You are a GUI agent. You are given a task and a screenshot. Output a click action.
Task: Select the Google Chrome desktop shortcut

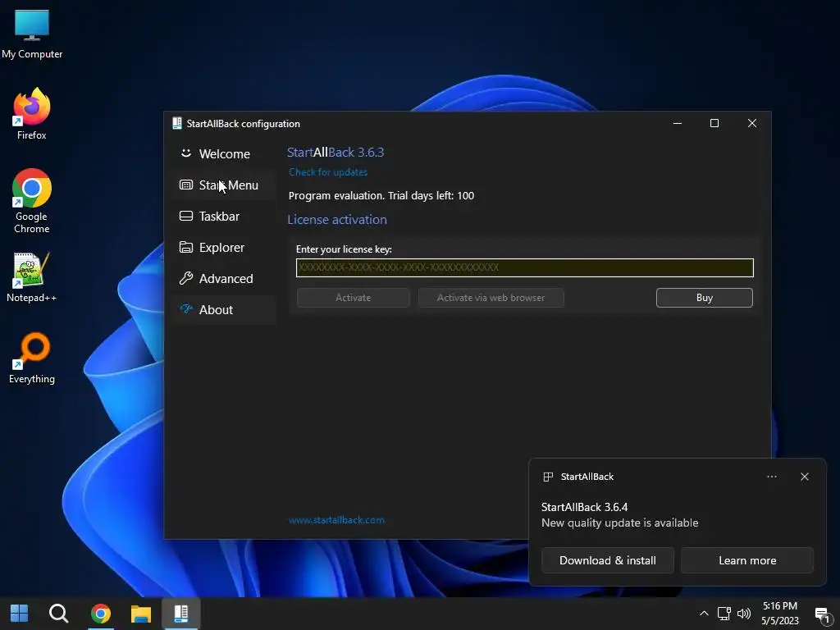[32, 201]
